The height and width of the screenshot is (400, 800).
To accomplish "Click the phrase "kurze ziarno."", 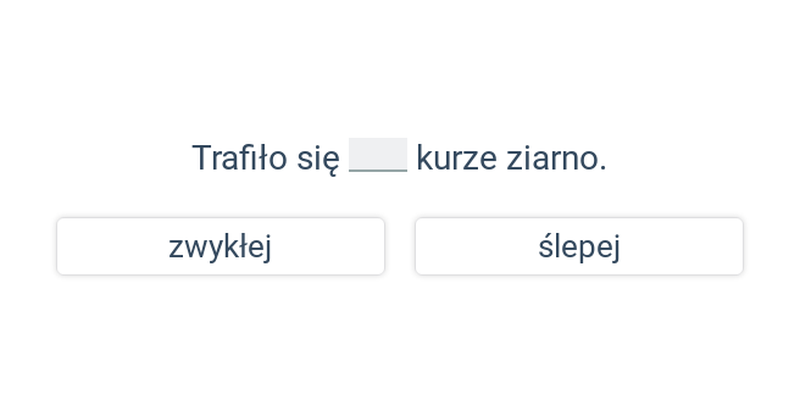I will (512, 158).
